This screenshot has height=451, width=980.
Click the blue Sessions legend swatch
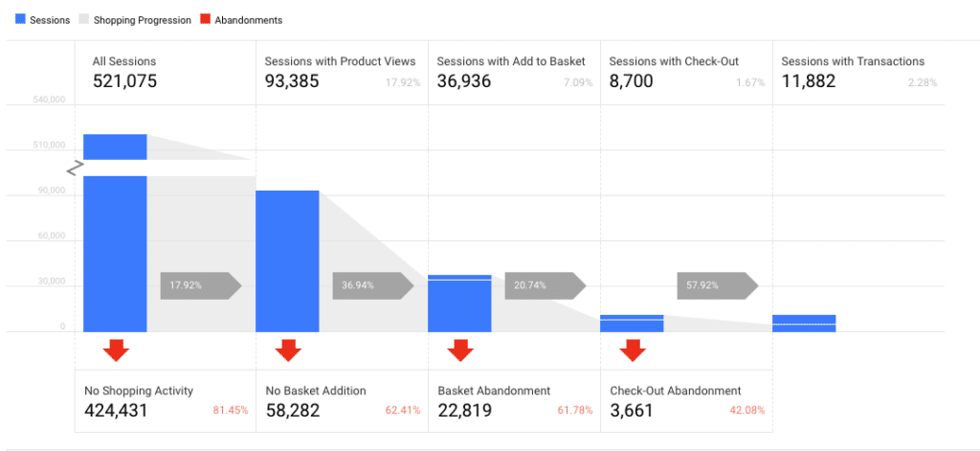21,20
